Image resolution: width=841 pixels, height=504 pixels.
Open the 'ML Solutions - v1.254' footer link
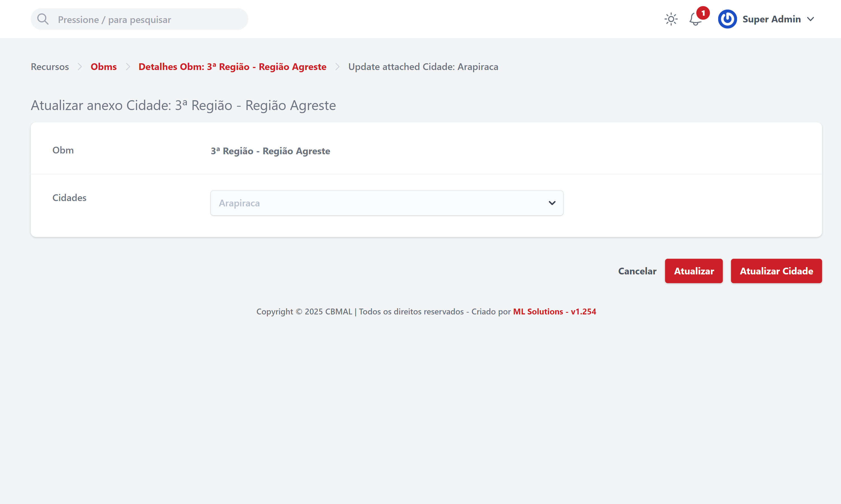554,311
